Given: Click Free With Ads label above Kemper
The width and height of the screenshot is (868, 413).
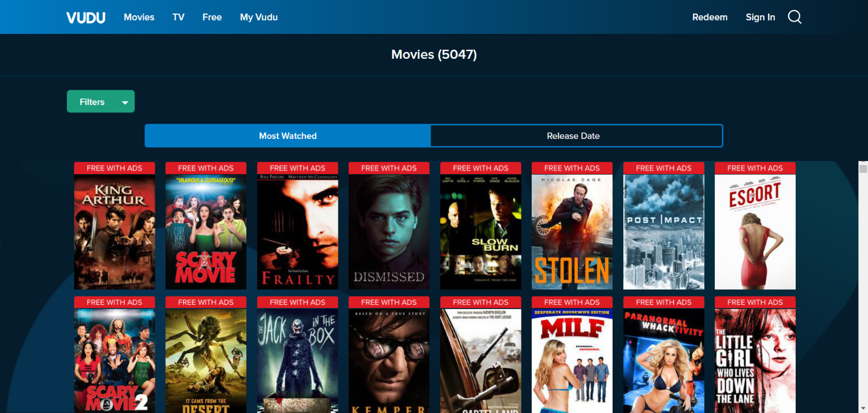Looking at the screenshot, I should [389, 302].
